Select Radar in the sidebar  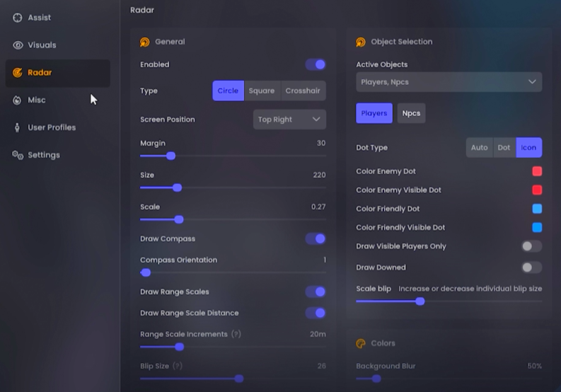tap(57, 73)
